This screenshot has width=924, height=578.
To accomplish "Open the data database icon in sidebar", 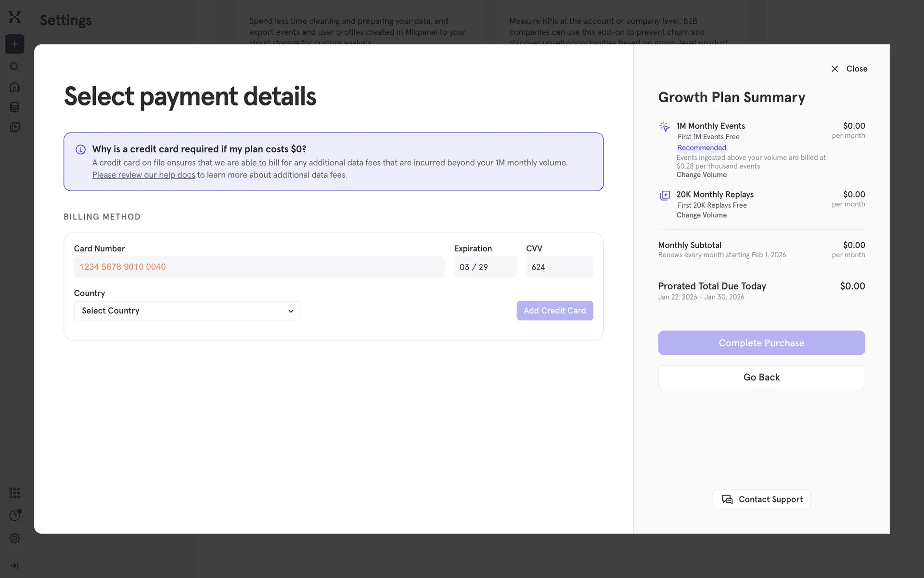I will pos(14,107).
